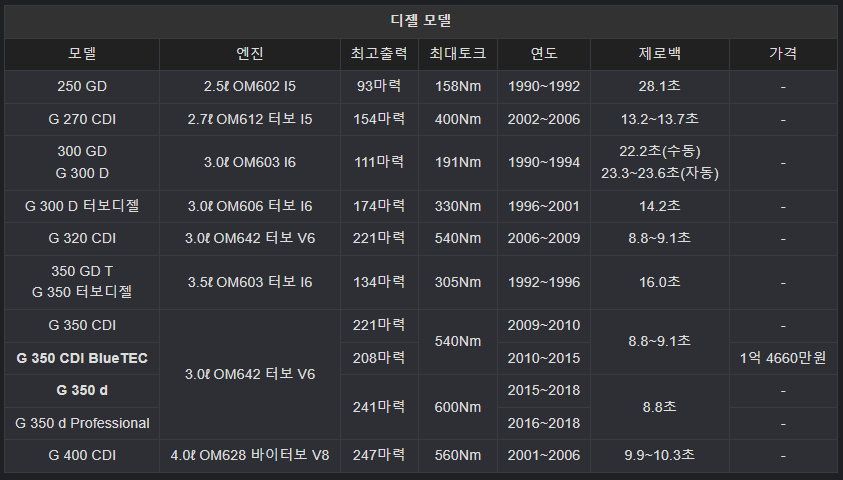Click the '4.0ℓ OM628 바이터보 V8' engine cell
Image resolution: width=843 pixels, height=480 pixels.
250,456
